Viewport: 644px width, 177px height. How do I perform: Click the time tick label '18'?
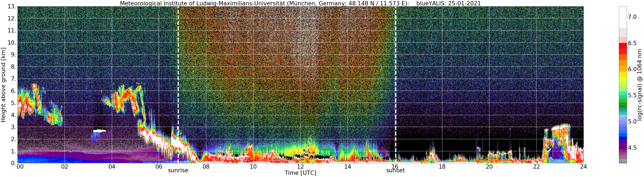[x=442, y=167]
